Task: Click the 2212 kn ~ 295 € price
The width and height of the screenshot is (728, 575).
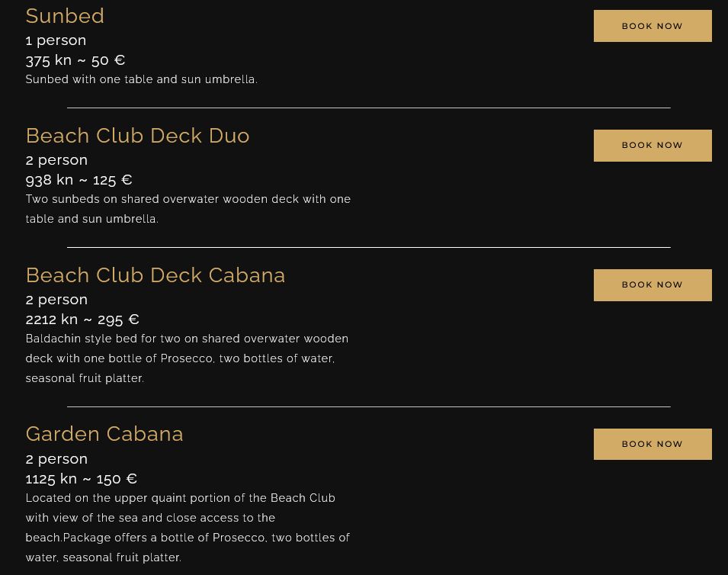Action: click(x=82, y=319)
